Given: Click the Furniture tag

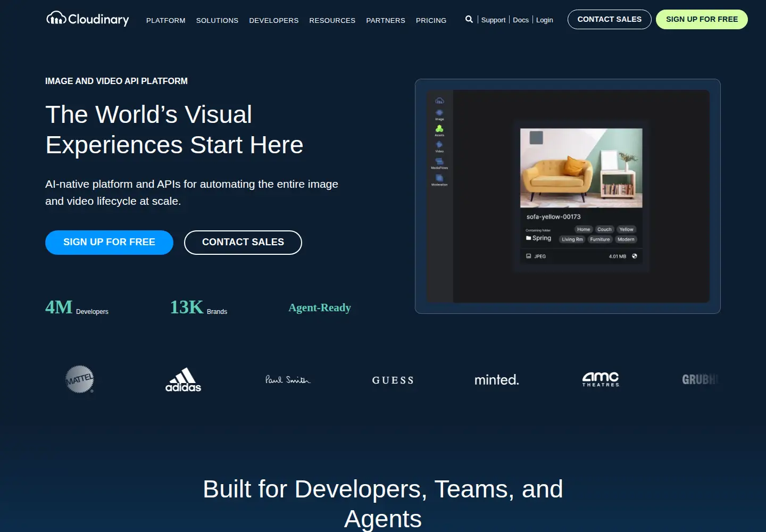Looking at the screenshot, I should pos(600,239).
